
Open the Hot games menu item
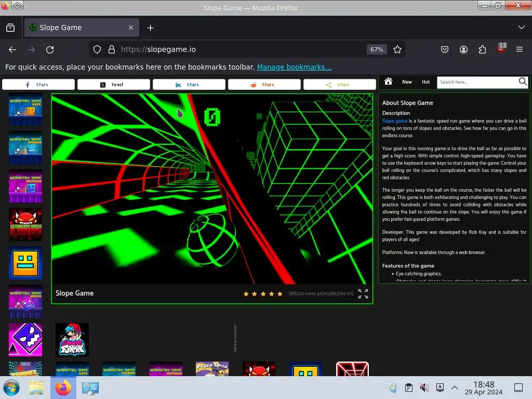coord(426,82)
